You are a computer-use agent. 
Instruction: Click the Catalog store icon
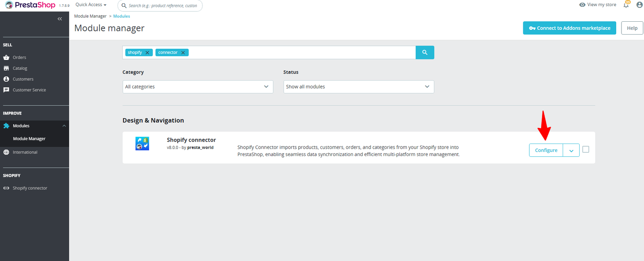click(x=6, y=68)
